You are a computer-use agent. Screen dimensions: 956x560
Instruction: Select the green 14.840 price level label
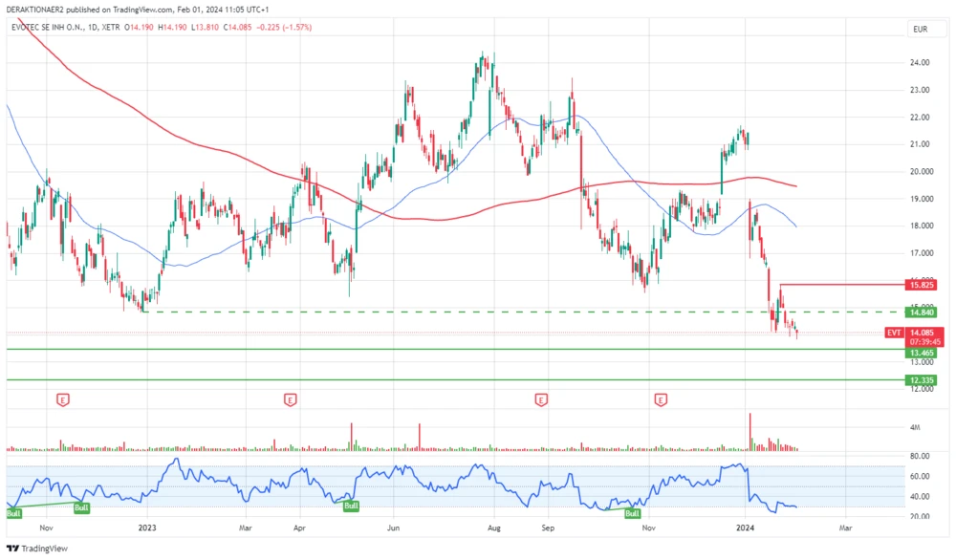922,312
